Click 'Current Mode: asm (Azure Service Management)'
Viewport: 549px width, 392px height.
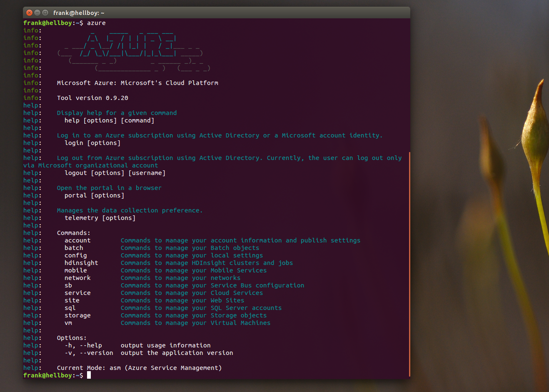coord(139,368)
